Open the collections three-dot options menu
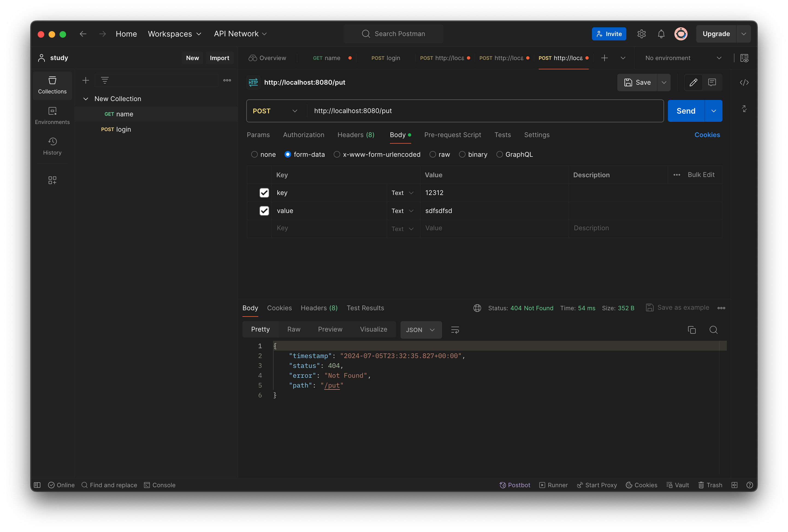788x532 pixels. pos(227,80)
